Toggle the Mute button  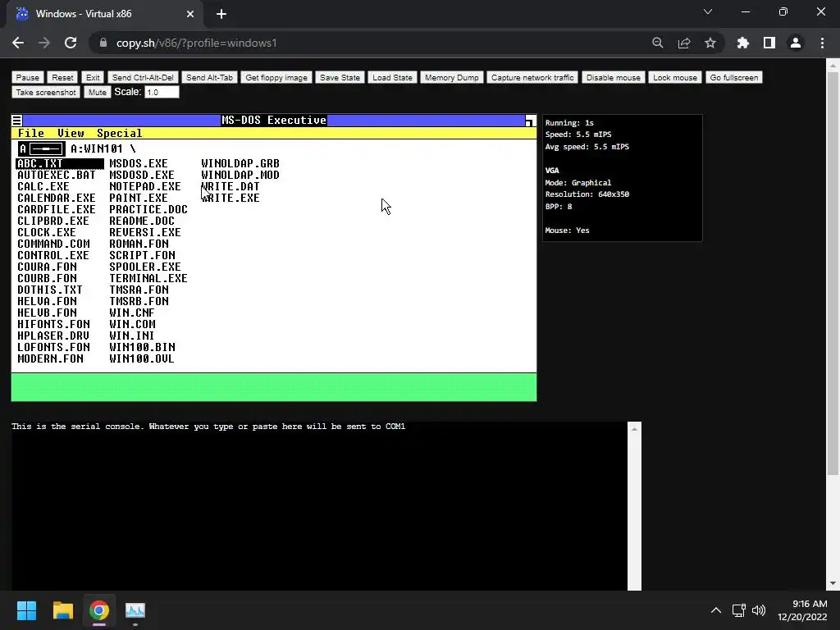pos(97,92)
